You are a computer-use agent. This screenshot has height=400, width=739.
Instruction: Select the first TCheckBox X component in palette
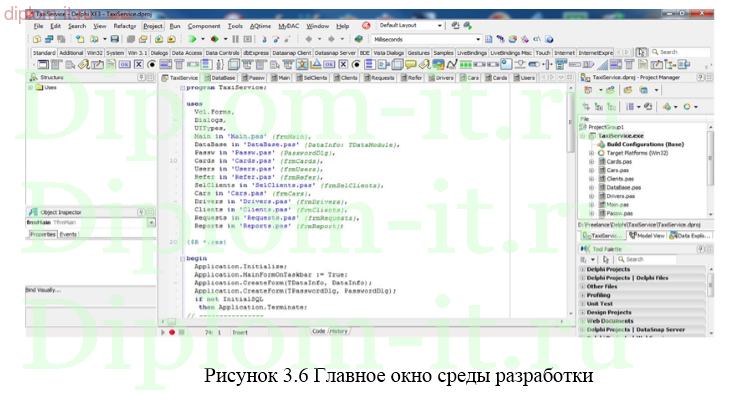pos(139,65)
